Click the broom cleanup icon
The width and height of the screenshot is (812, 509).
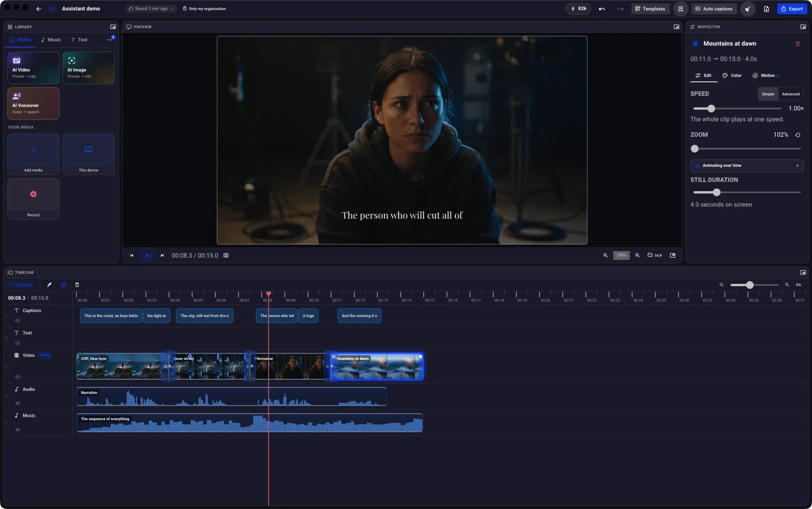point(748,9)
